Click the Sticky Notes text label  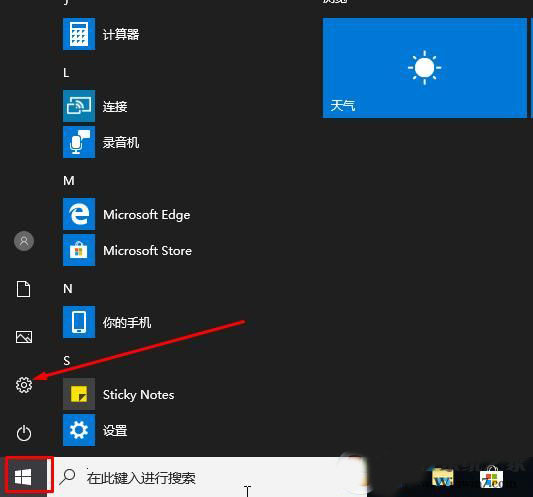[139, 395]
